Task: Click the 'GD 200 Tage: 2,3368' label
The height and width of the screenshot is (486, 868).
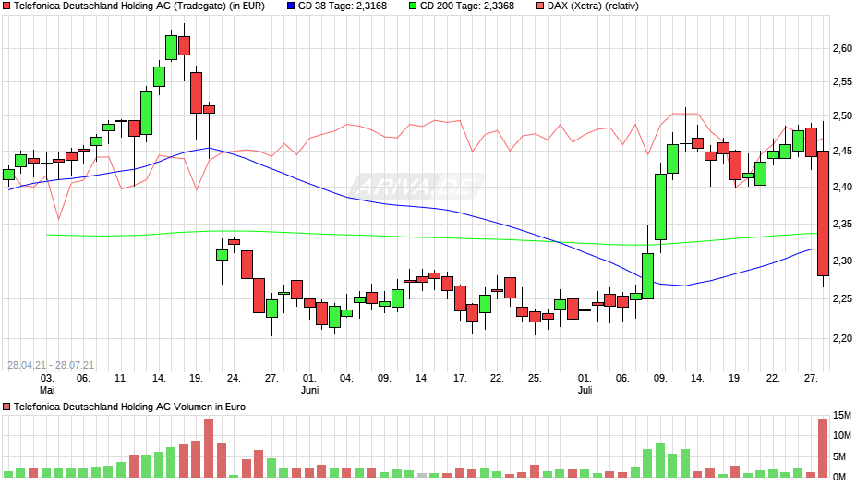Action: coord(466,6)
